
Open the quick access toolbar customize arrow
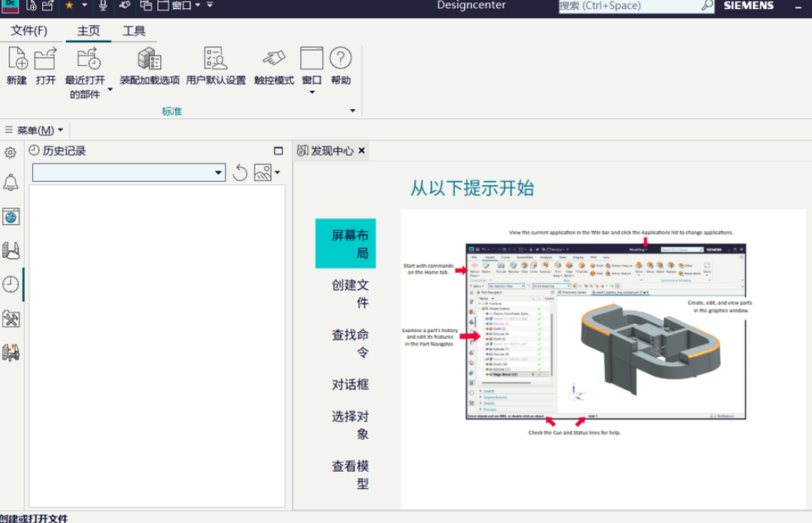click(x=210, y=5)
